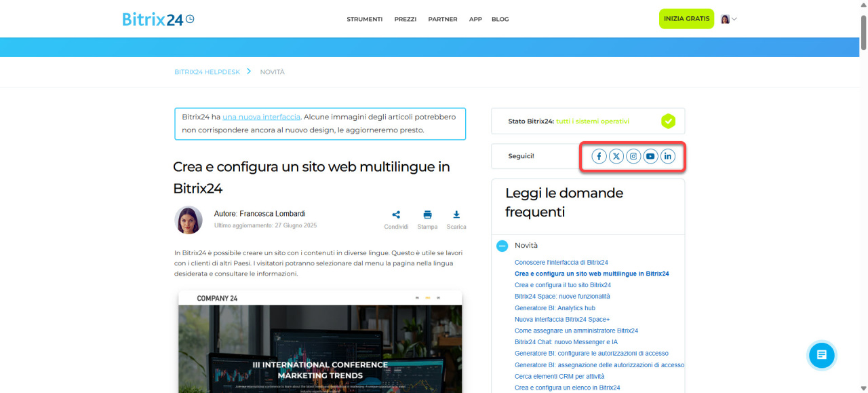Click the Stampa print icon
Screen dimensions: 868x393
427,214
